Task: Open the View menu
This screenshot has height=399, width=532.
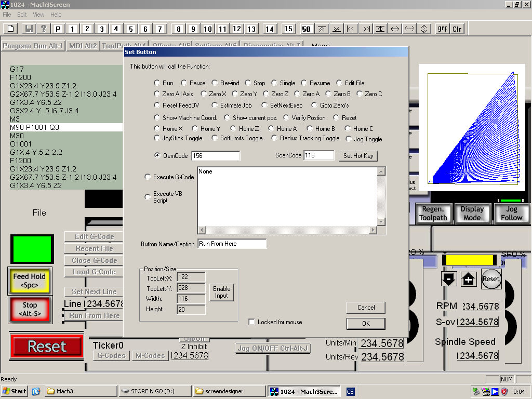Action: (38, 15)
